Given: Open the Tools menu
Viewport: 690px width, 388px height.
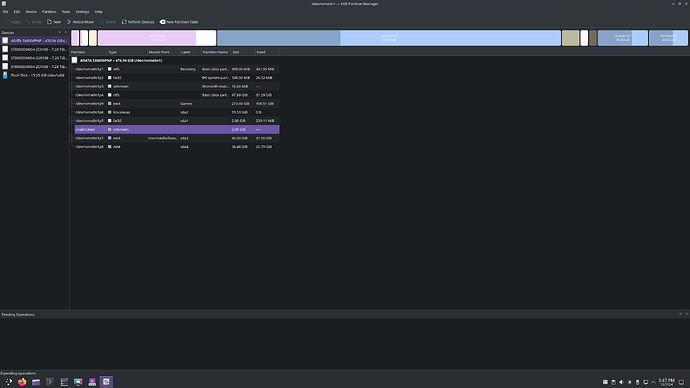Looking at the screenshot, I should tap(66, 12).
